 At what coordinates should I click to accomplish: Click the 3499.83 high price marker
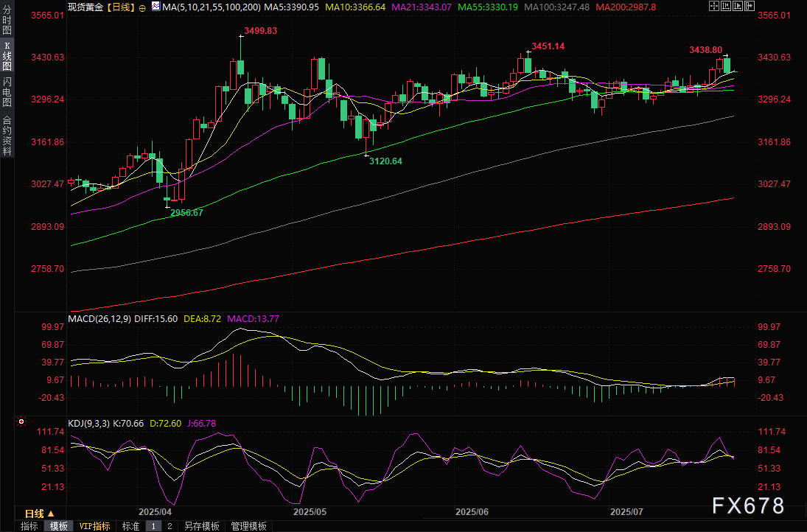260,31
